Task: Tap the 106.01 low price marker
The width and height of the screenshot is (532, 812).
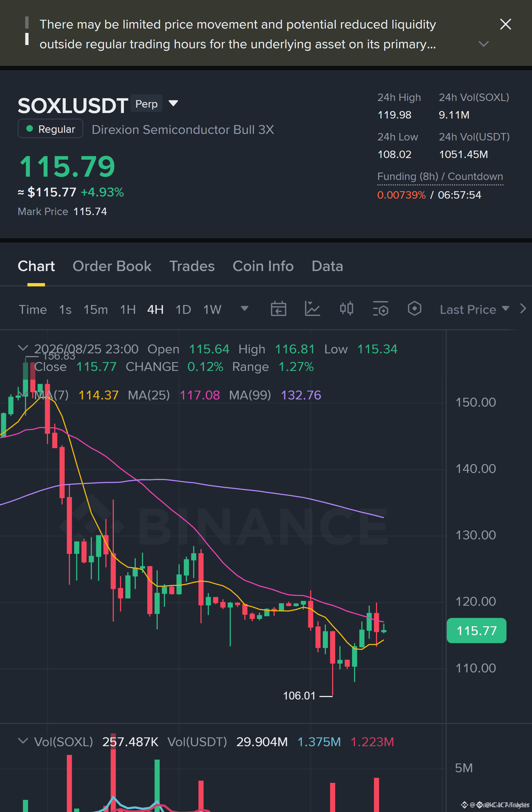Action: click(299, 696)
